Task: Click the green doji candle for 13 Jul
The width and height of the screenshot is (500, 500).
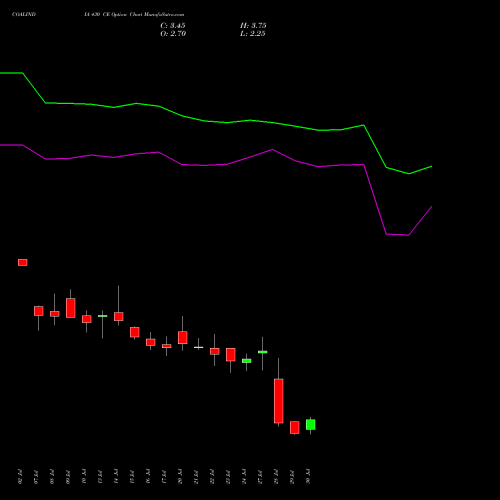Action: click(x=103, y=316)
